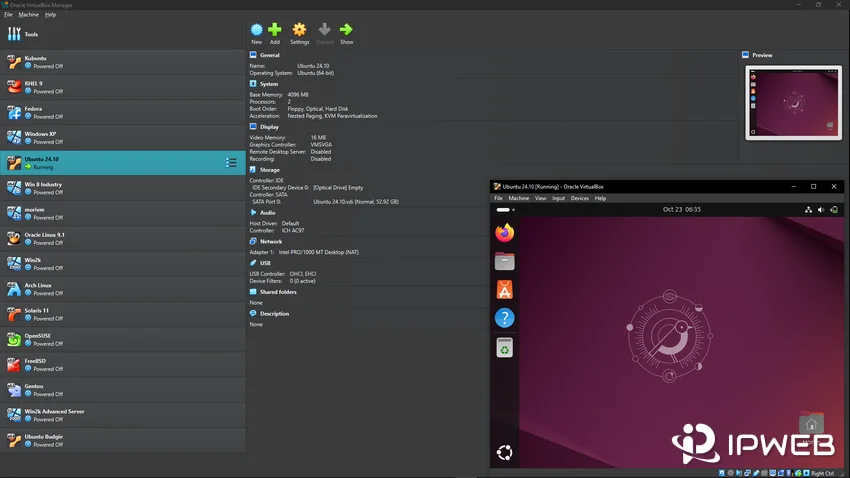The image size is (850, 478).
Task: Click the green Show arrow icon
Action: [x=346, y=29]
